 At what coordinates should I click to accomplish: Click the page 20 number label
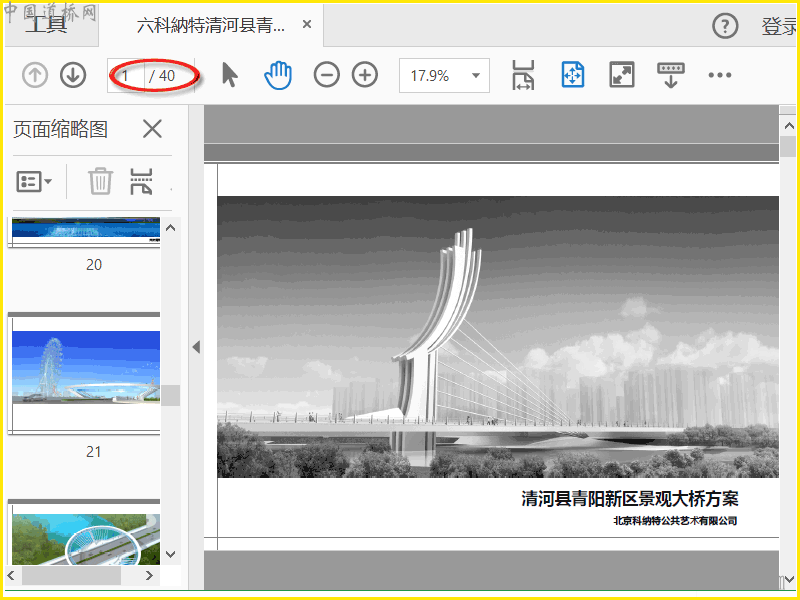94,264
